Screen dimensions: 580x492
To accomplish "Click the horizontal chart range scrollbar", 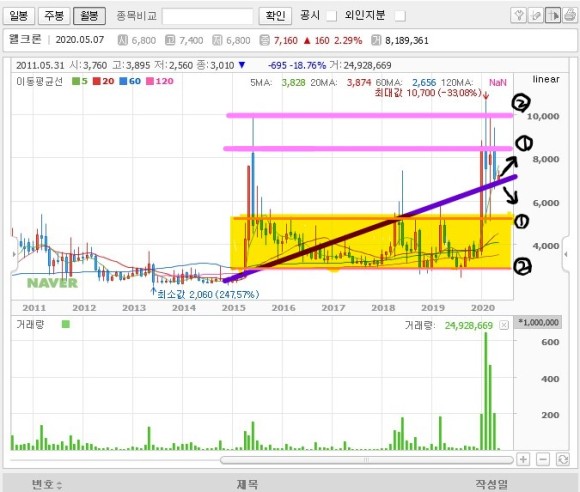I will pyautogui.click(x=366, y=460).
